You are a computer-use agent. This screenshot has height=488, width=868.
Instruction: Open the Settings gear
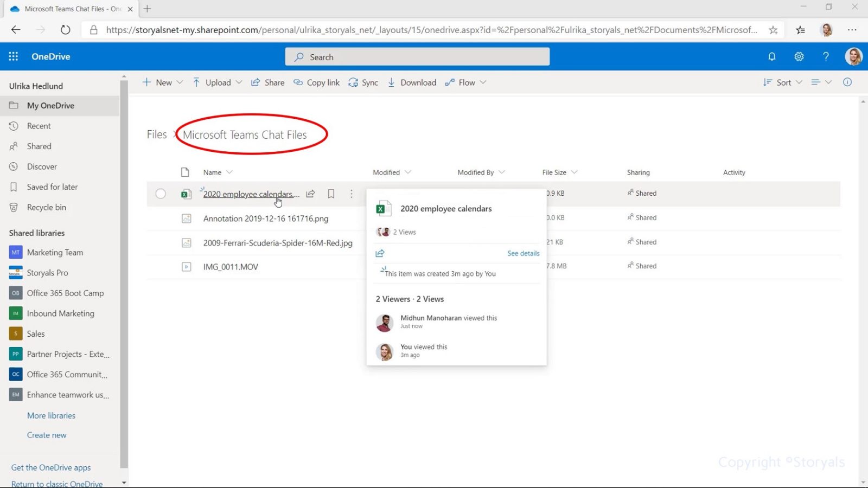[x=799, y=56]
